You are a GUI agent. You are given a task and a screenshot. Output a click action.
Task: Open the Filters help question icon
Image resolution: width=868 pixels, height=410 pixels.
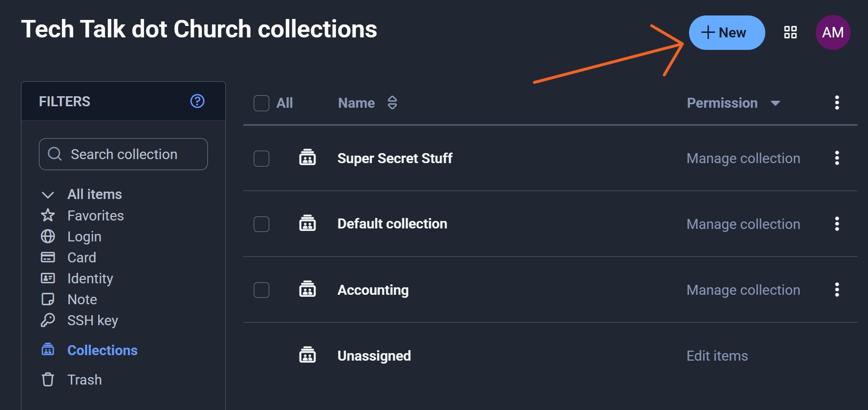[x=197, y=101]
